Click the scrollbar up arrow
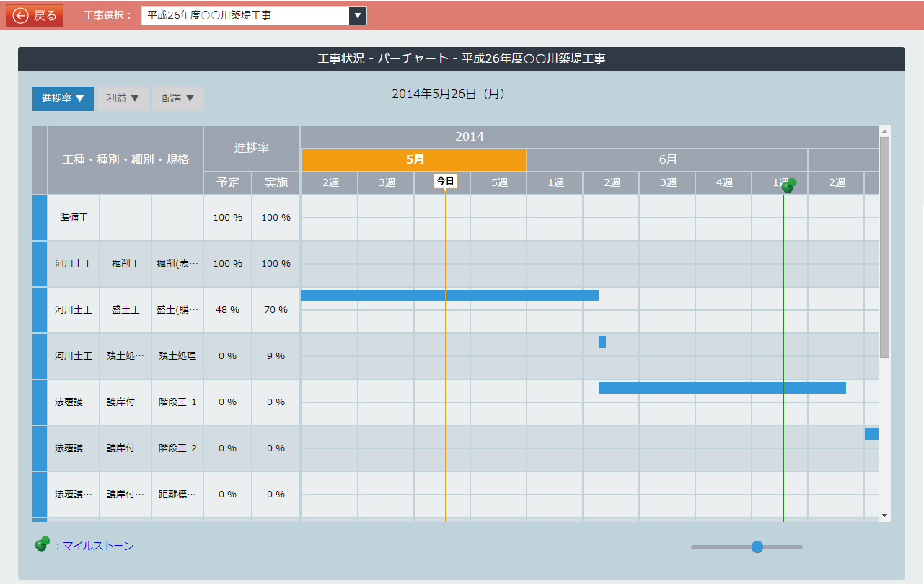The height and width of the screenshot is (584, 924). click(x=885, y=130)
